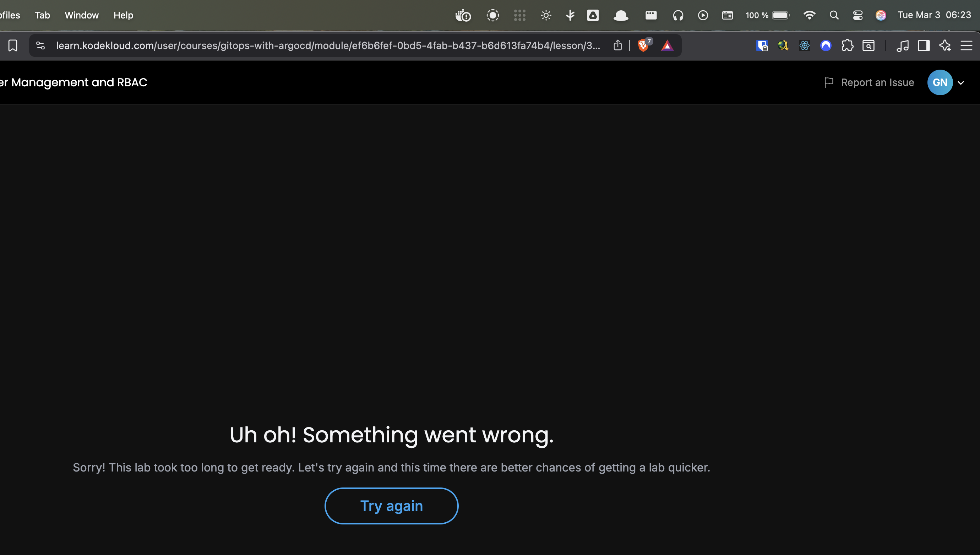Image resolution: width=980 pixels, height=555 pixels.
Task: Click the address bar URL field
Action: 328,46
